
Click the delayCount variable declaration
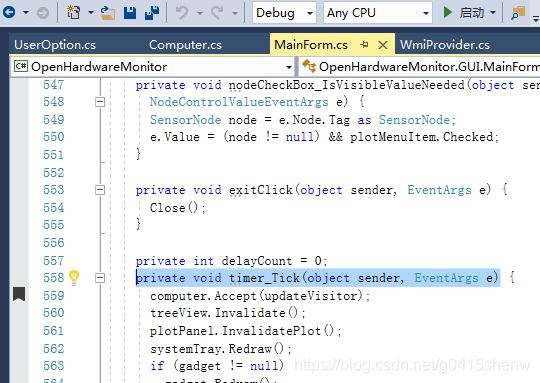[257, 261]
